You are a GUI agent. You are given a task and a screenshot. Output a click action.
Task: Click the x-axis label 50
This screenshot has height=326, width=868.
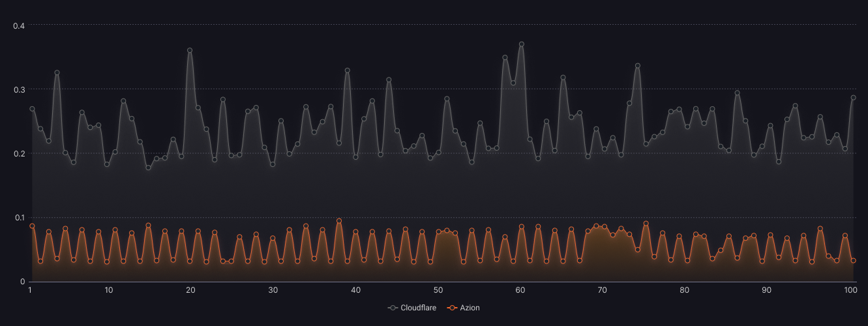coord(438,290)
